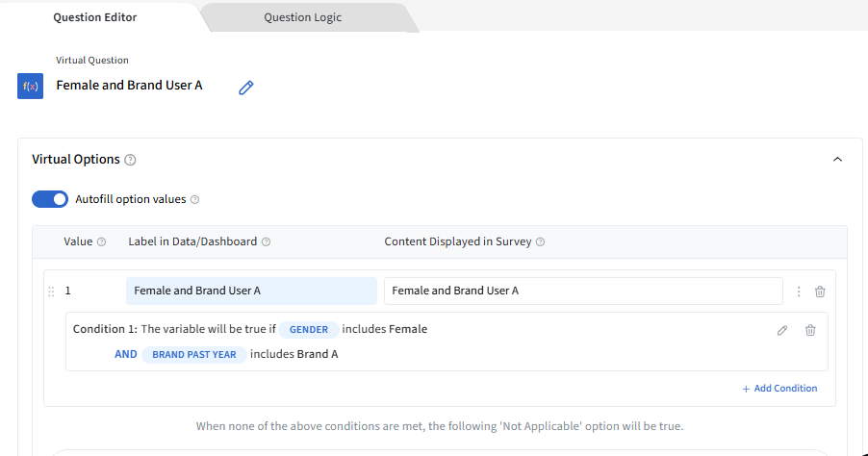868x456 pixels.
Task: Click the Content Displayed in Survey text field
Action: pos(583,291)
